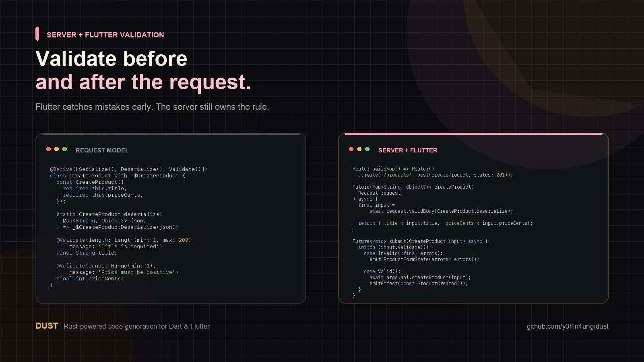Click red dot in SERVER + FLUTTER panel
Image resolution: width=644 pixels, height=362 pixels.
coord(351,149)
